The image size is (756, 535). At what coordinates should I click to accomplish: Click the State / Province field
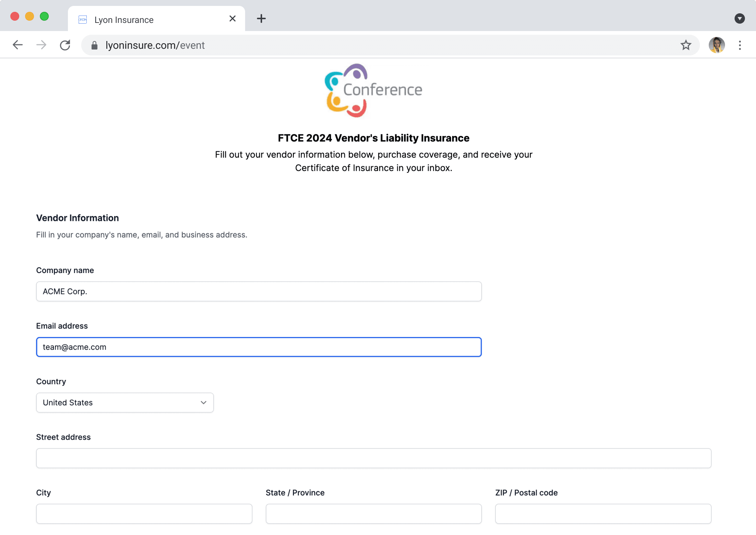click(x=374, y=514)
